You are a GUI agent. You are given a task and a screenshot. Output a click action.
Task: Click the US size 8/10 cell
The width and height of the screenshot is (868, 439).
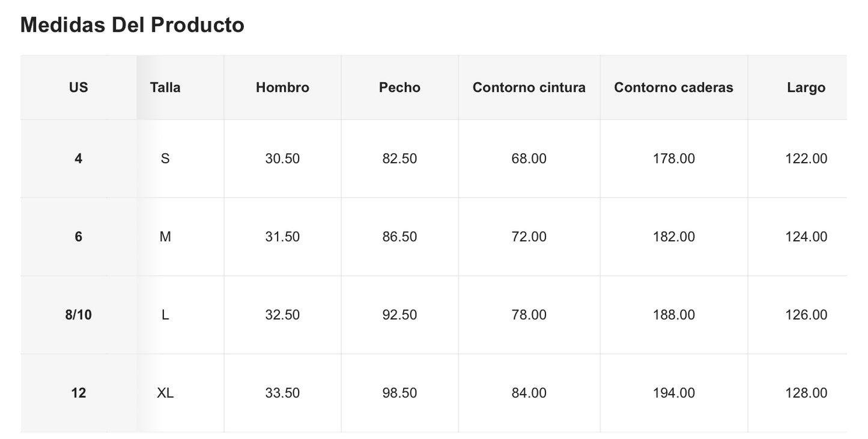(78, 315)
